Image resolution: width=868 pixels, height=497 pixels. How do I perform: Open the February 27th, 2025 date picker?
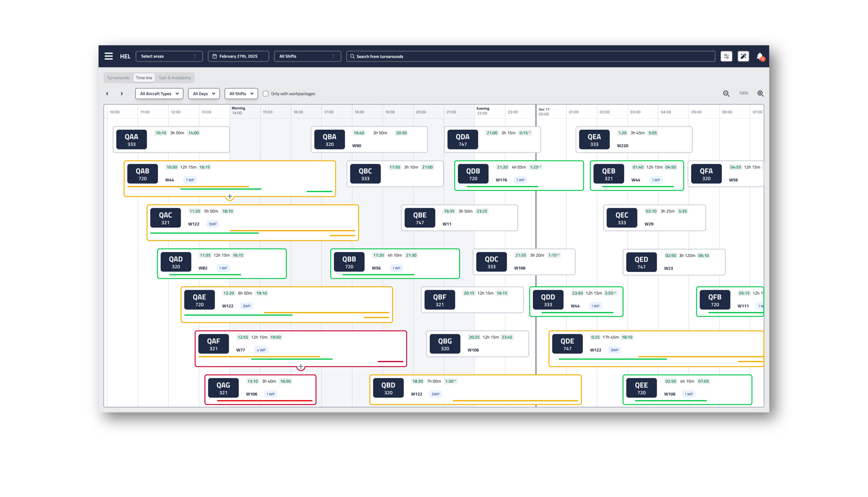click(x=238, y=56)
